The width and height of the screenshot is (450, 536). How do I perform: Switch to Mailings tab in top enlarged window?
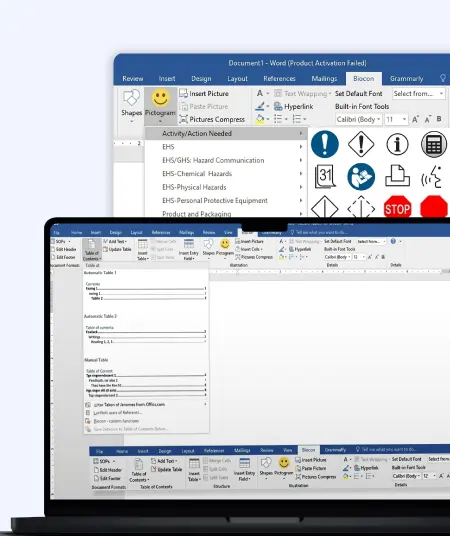tap(324, 79)
